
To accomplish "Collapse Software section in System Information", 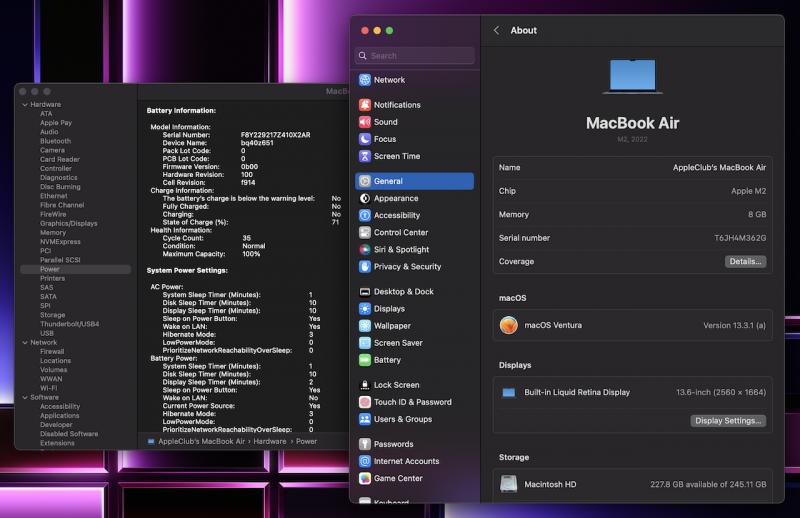I will (25, 397).
